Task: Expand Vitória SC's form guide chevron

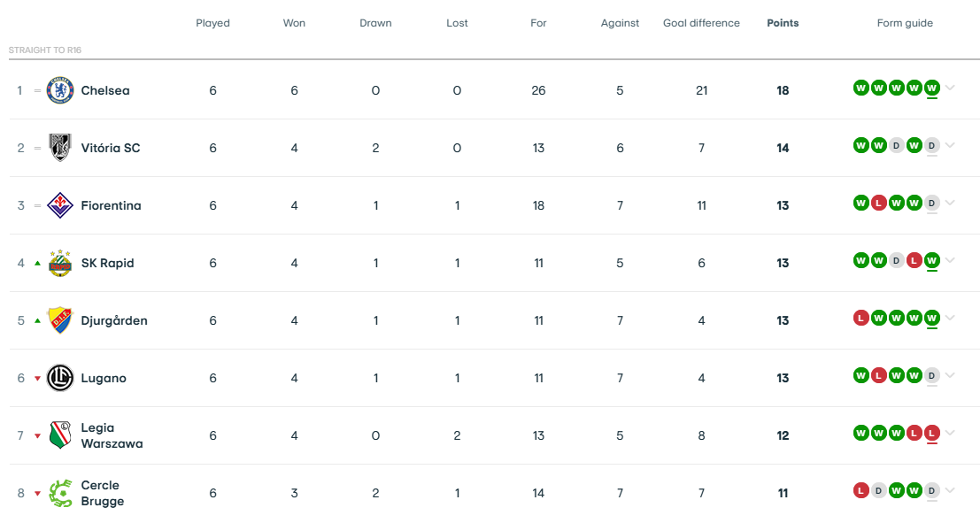Action: pos(950,146)
